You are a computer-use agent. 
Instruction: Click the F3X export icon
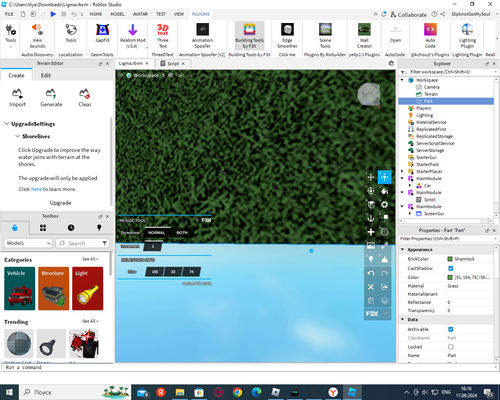(384, 287)
